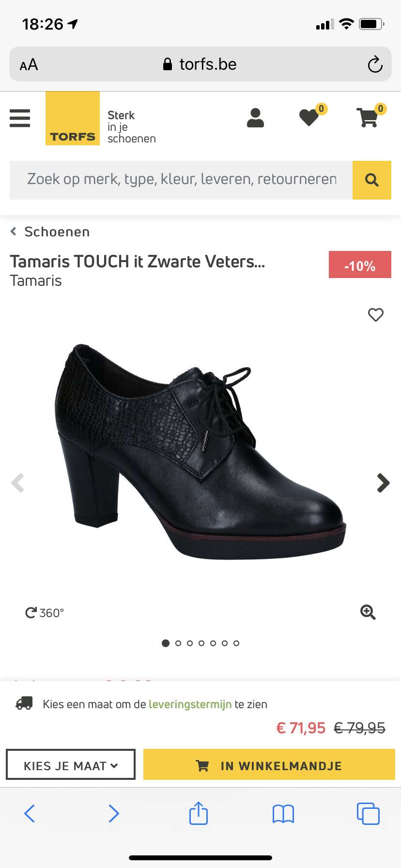Show the next product image
Viewport: 401px width, 868px height.
384,483
